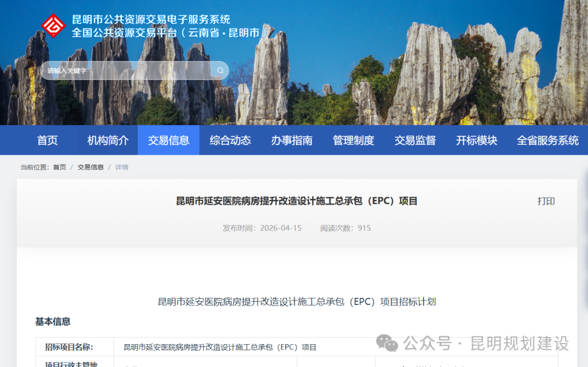Click the 详情 breadcrumb item
Image resolution: width=588 pixels, height=367 pixels.
(121, 167)
